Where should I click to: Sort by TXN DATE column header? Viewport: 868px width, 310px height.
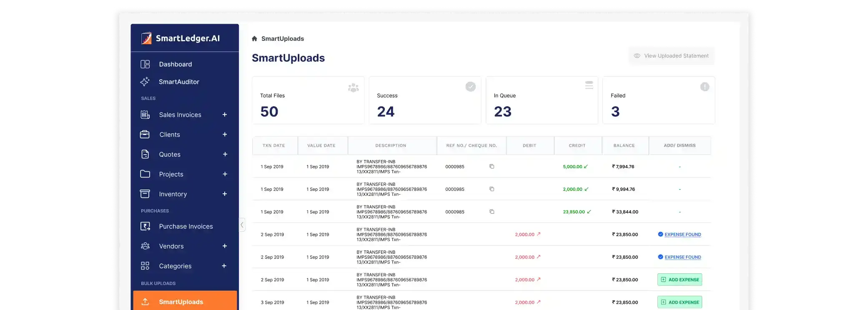click(x=275, y=145)
